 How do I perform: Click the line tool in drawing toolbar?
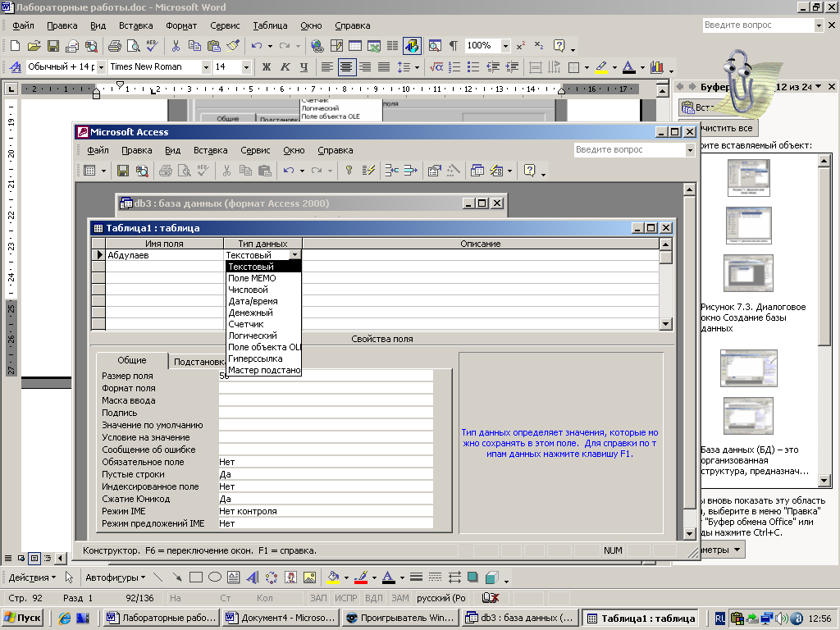158,577
